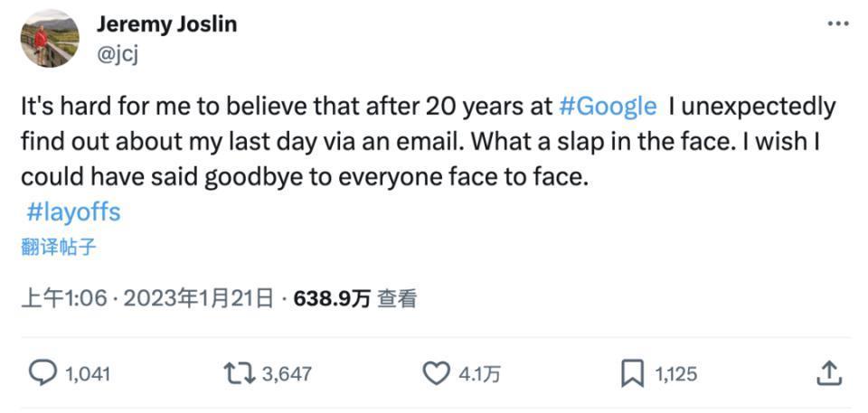Click the 1,041 replies count

coord(88,374)
